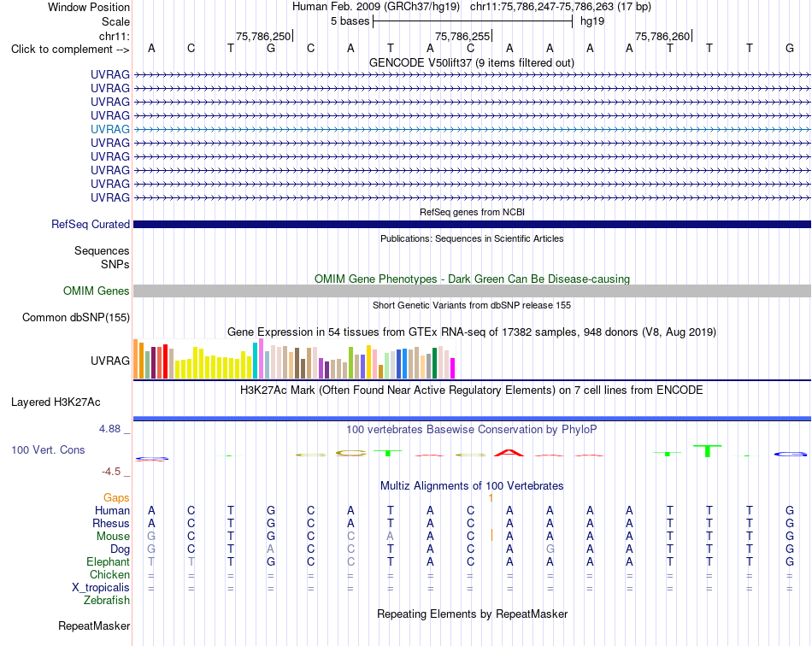The image size is (812, 646).
Task: Click the 'RefSeq genes from NCBI' title
Action: pos(472,212)
